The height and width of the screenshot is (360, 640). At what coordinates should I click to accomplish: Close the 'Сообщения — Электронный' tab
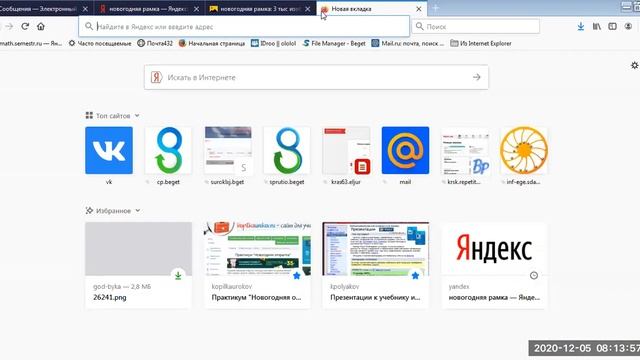pos(85,9)
